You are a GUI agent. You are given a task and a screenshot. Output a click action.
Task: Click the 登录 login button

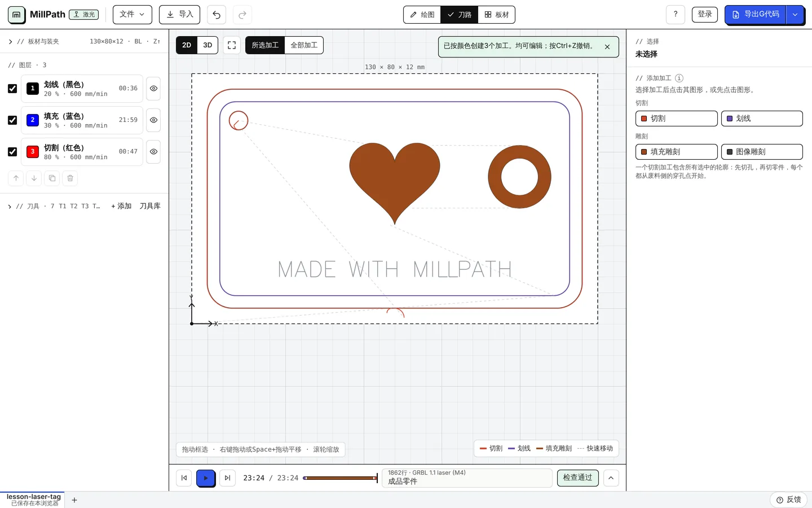click(x=705, y=15)
